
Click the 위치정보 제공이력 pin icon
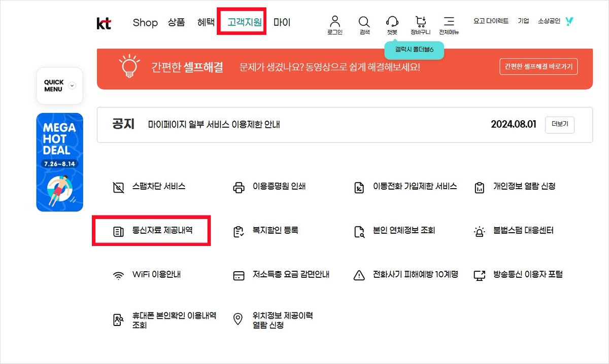238,319
